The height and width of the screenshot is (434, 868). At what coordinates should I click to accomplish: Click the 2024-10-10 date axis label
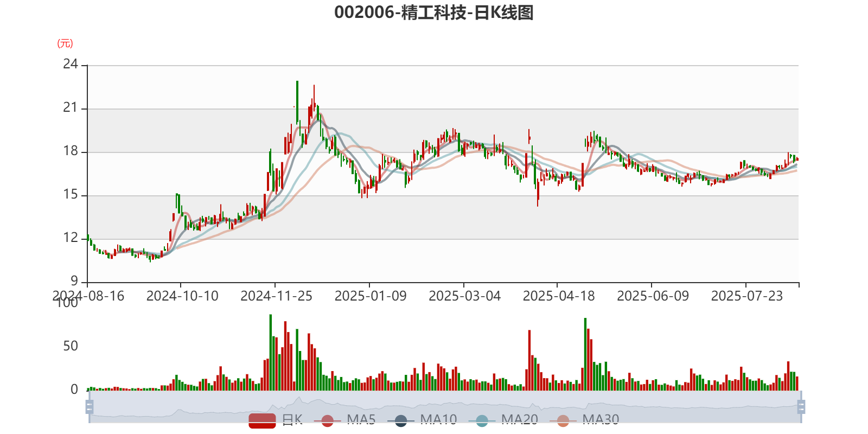[x=182, y=296]
